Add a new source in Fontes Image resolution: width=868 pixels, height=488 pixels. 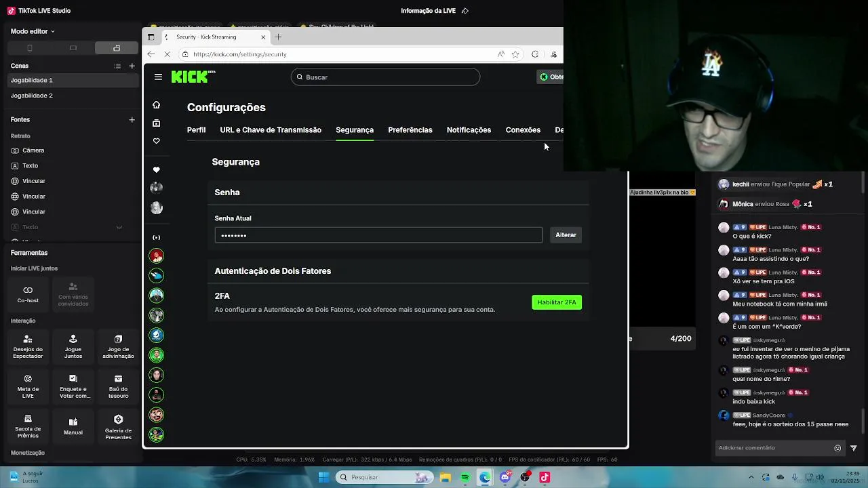tap(132, 119)
